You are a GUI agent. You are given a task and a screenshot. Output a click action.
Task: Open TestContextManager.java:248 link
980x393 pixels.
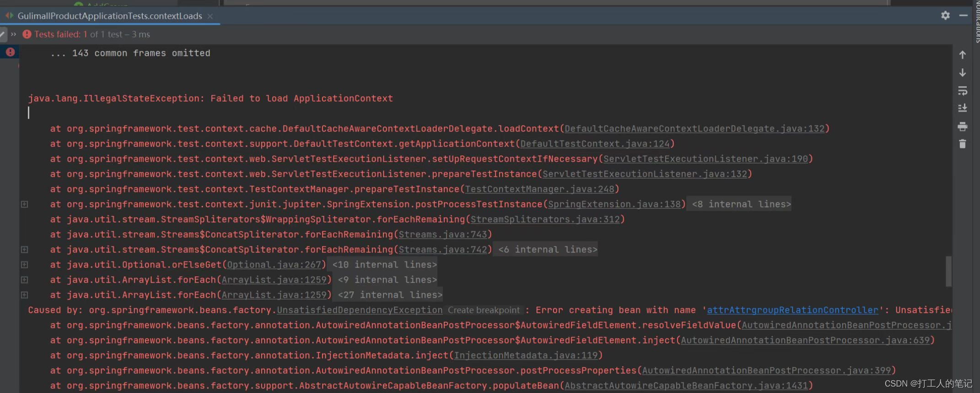(x=539, y=189)
